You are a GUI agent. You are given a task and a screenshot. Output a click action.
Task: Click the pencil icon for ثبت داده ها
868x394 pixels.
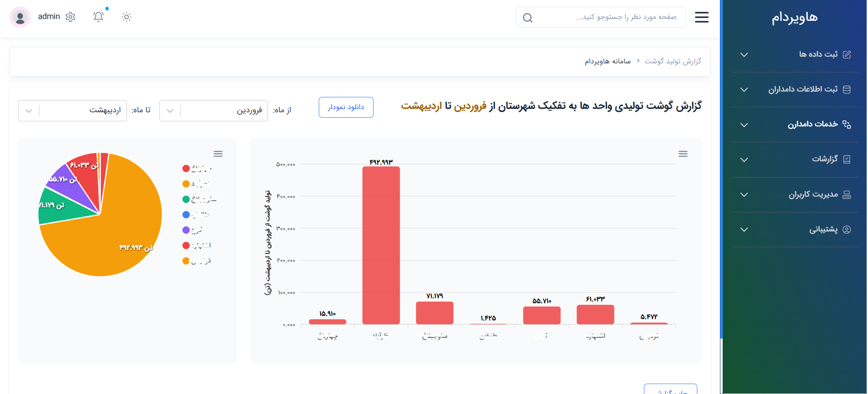point(847,54)
